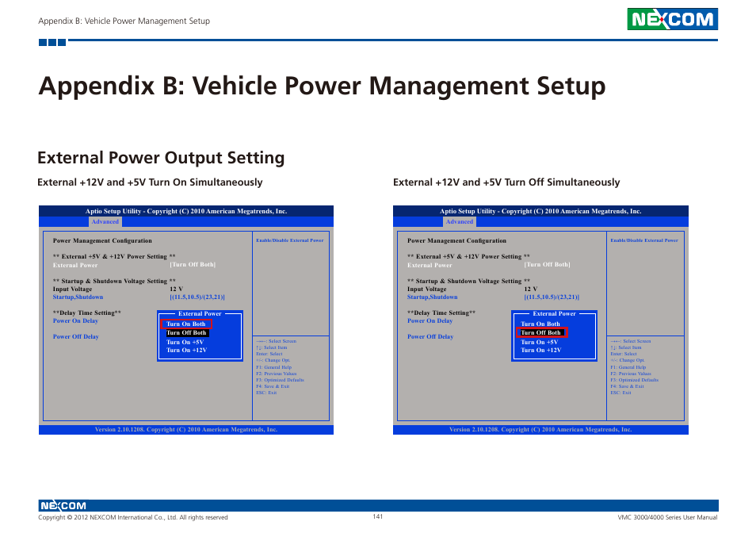Select Power On Delay in left BIOS screenshot
The height and width of the screenshot is (533, 756).
point(76,320)
